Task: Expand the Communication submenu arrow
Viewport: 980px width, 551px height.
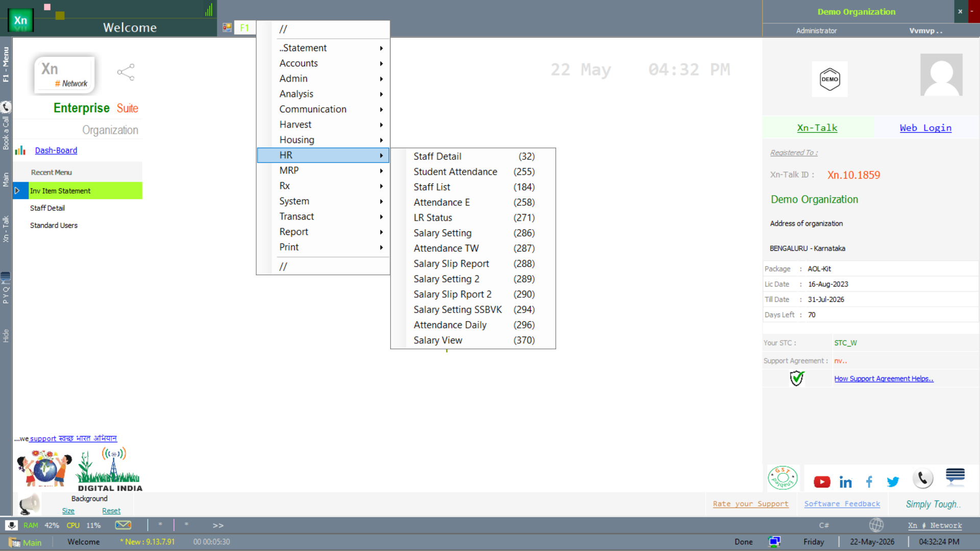Action: [381, 109]
